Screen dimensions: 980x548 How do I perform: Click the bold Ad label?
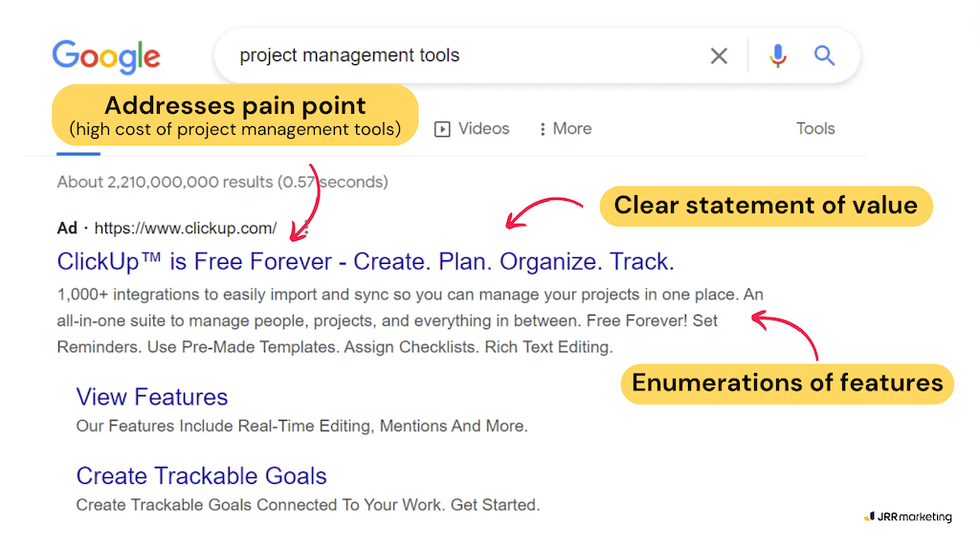coord(67,229)
